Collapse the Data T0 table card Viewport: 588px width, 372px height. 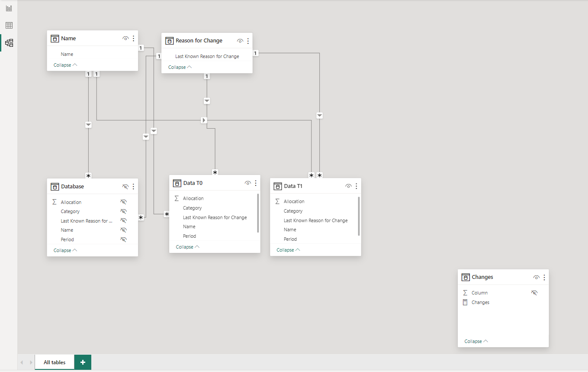[x=188, y=247]
